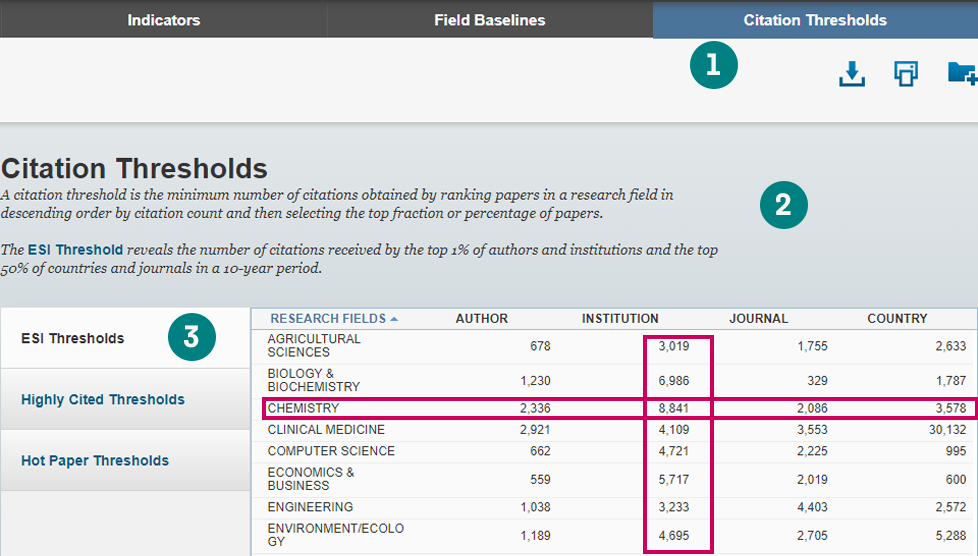Click the print/copy window icon
The width and height of the screenshot is (978, 556).
click(x=906, y=74)
